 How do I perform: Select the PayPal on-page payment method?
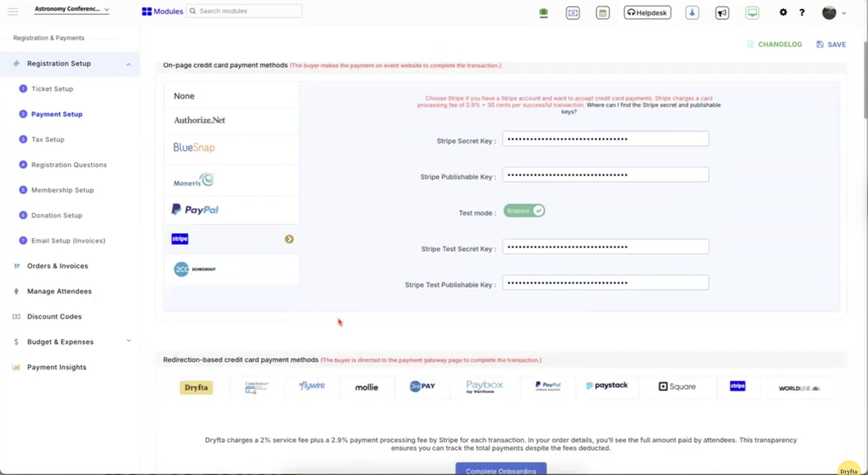coord(195,209)
